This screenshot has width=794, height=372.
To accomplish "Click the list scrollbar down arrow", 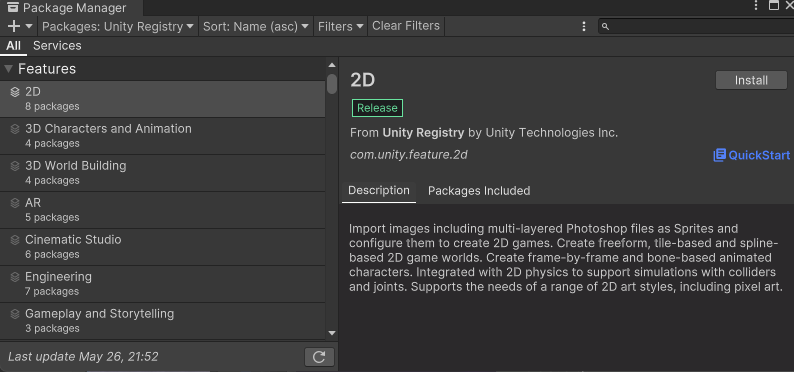I will pos(332,333).
